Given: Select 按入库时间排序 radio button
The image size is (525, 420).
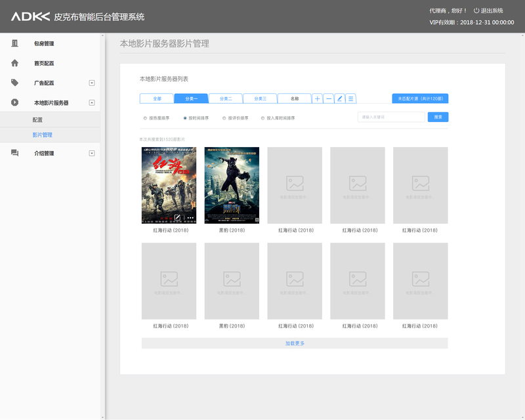Looking at the screenshot, I should pyautogui.click(x=263, y=118).
